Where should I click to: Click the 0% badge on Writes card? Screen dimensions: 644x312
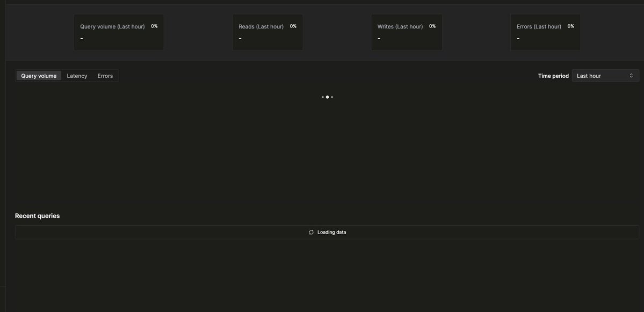[x=432, y=26]
